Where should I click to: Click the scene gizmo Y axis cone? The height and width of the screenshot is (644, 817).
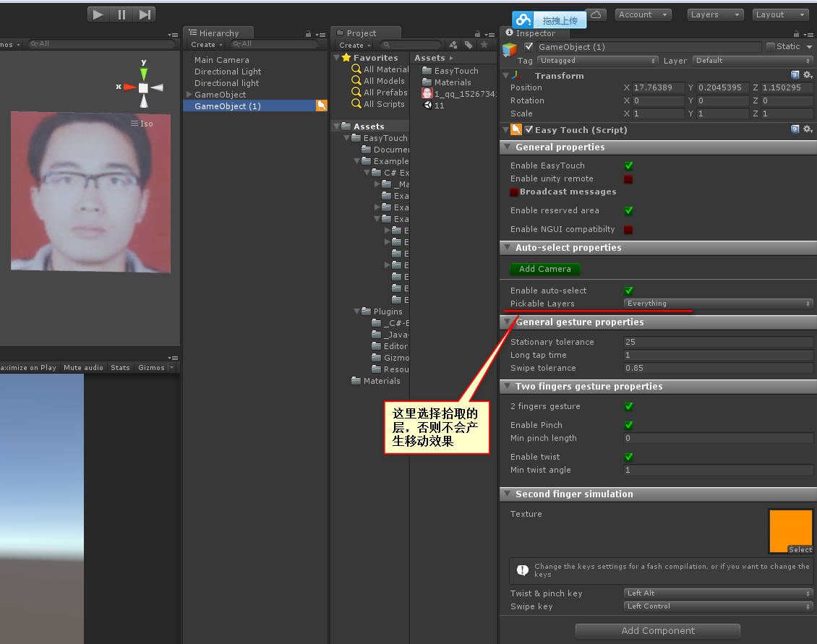[x=144, y=74]
